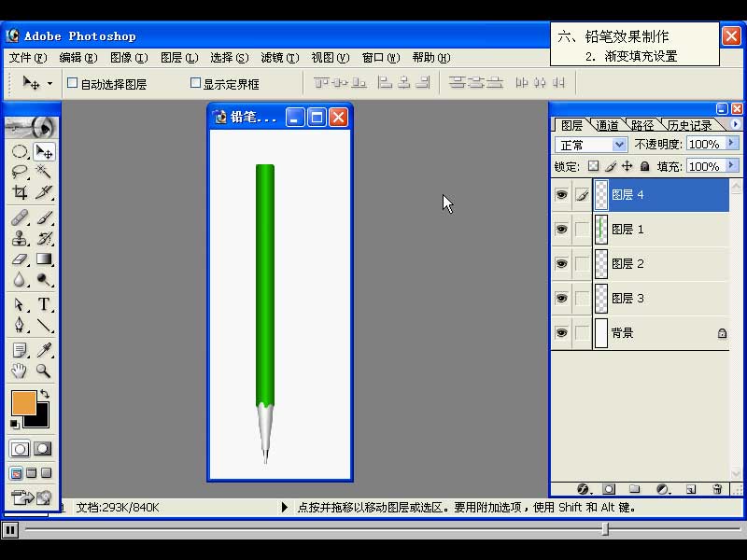Create a new layer using panel icon
This screenshot has width=747, height=560.
pos(691,488)
